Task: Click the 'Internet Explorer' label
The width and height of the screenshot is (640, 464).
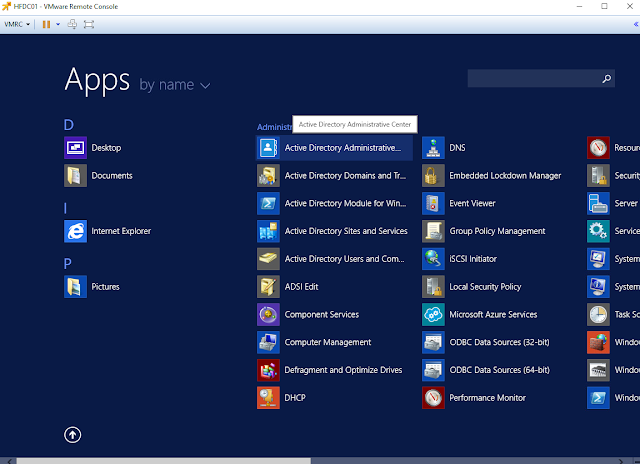Action: 121,231
